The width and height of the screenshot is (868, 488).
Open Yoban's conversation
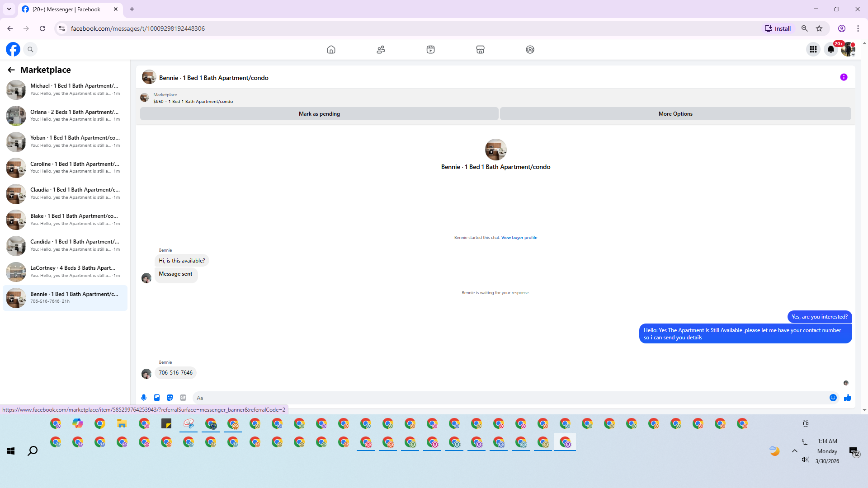pos(65,141)
